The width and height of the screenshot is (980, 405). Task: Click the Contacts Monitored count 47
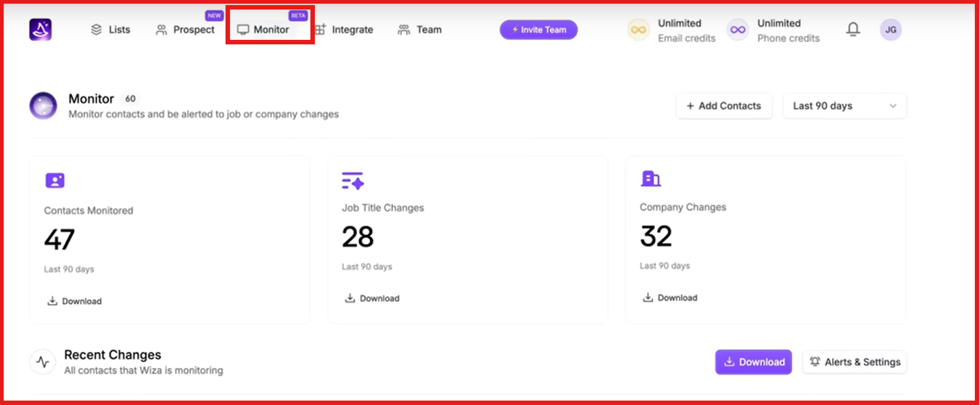click(x=59, y=240)
